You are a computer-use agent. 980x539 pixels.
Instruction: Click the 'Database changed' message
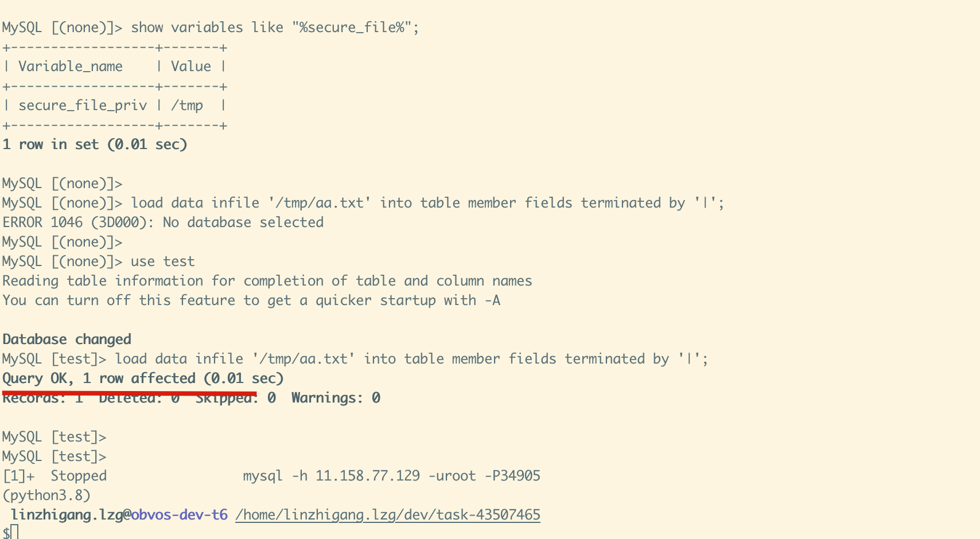point(67,339)
